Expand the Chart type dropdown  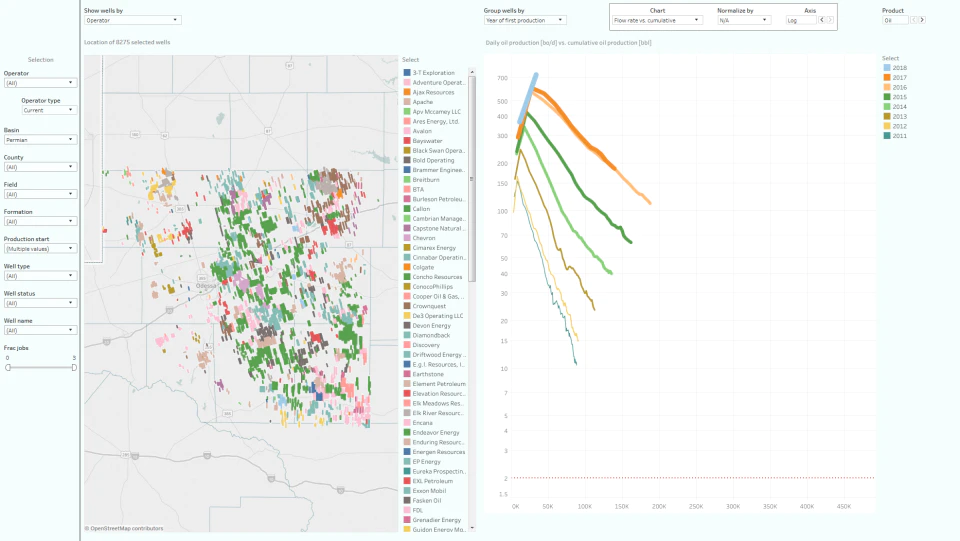pos(656,20)
